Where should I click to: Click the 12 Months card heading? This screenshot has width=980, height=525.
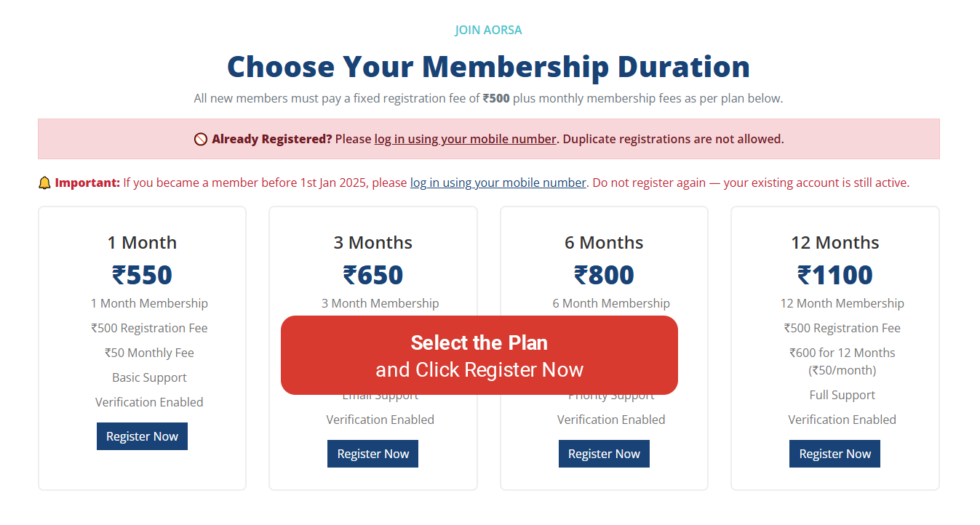click(834, 243)
